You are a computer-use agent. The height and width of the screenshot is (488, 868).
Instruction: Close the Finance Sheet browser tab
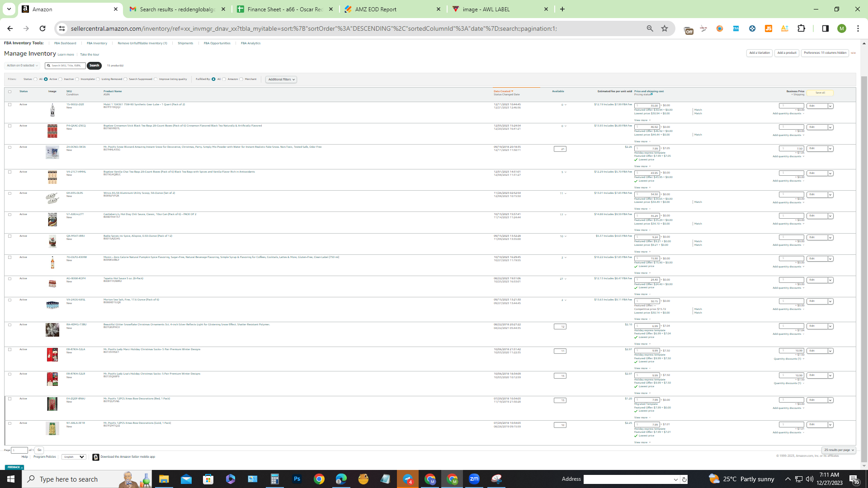[x=331, y=9]
